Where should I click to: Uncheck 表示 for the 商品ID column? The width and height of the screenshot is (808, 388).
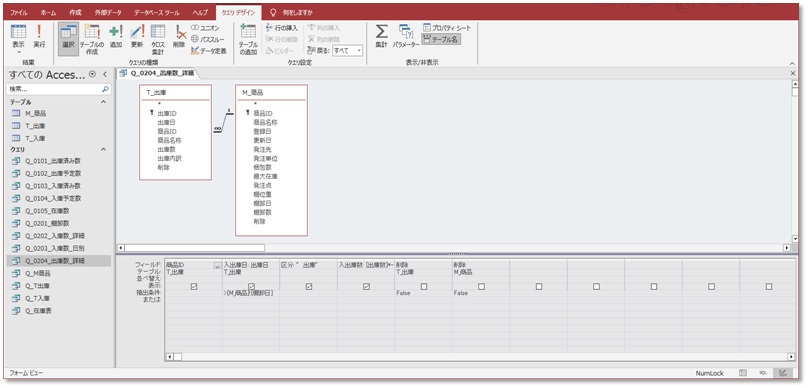(x=194, y=286)
